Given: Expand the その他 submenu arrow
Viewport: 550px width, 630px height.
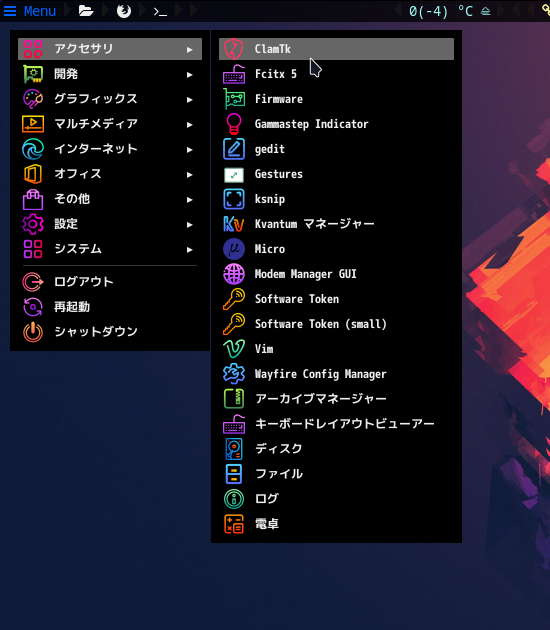Looking at the screenshot, I should point(190,200).
